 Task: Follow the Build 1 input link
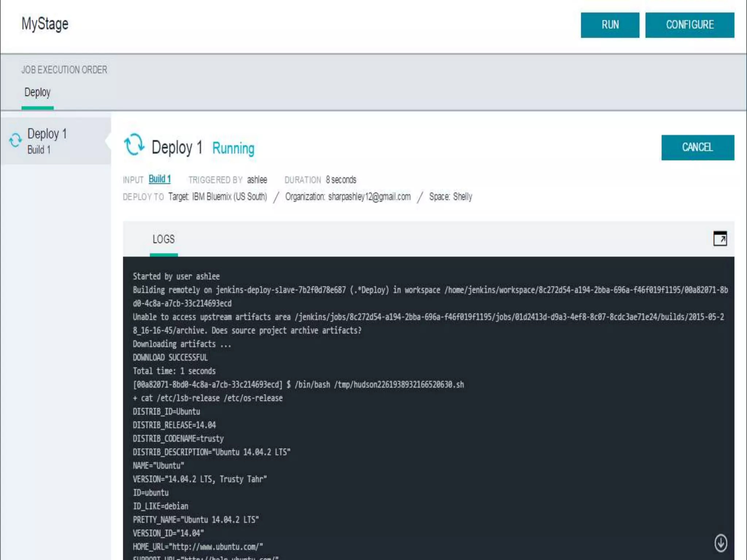pos(159,179)
